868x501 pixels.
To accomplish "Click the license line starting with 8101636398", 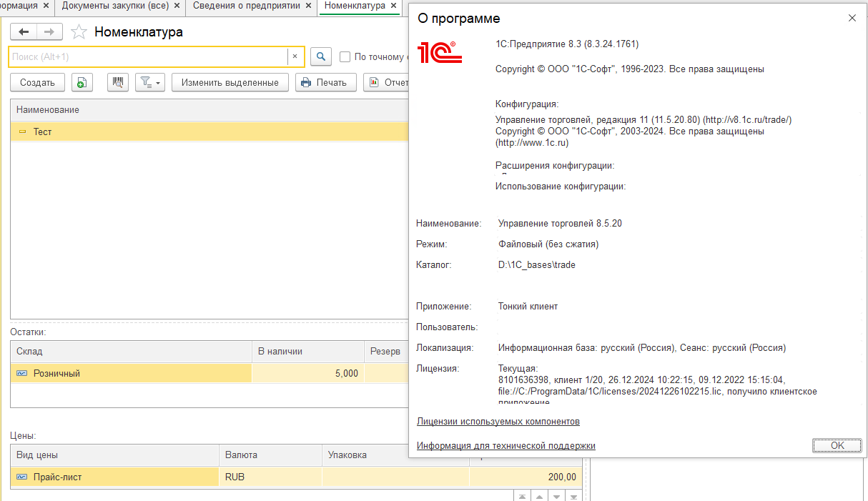I will pos(641,380).
